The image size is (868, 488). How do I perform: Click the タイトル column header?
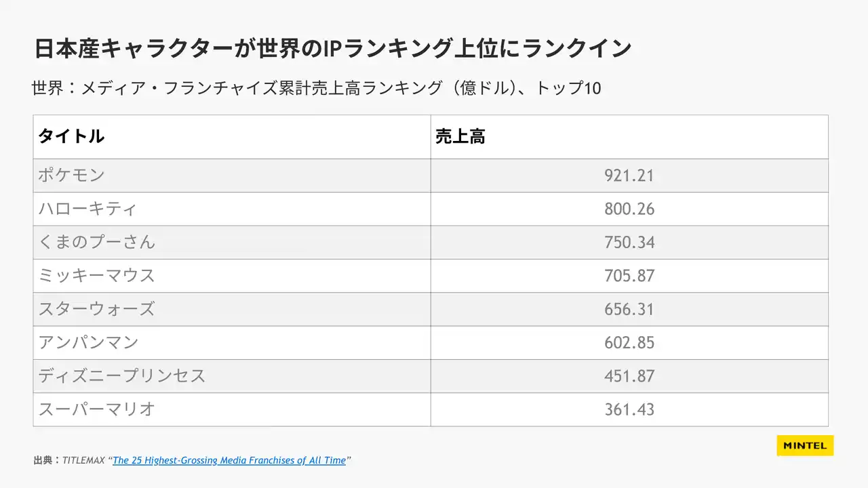[71, 136]
